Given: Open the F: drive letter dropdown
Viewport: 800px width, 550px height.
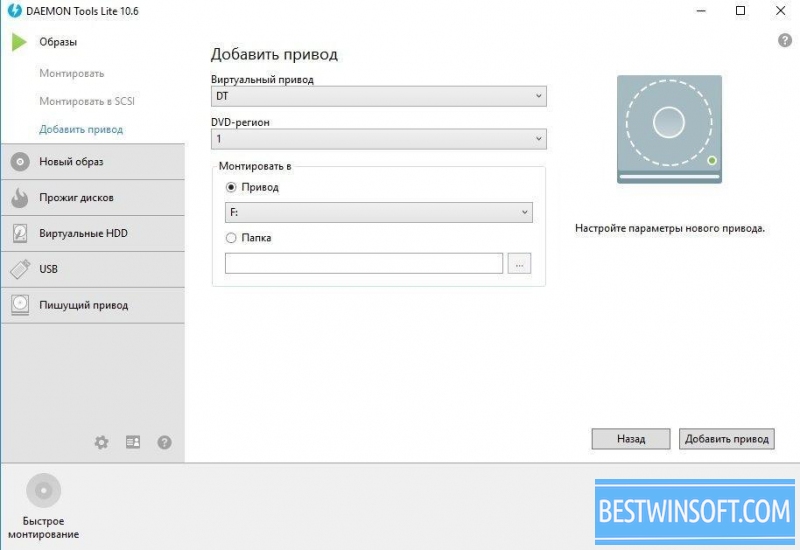Looking at the screenshot, I should point(379,212).
